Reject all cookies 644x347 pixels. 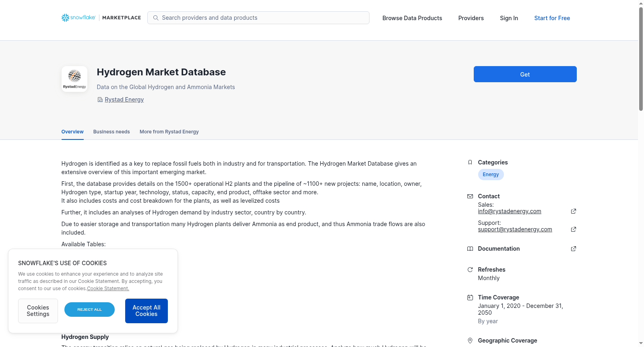click(89, 310)
